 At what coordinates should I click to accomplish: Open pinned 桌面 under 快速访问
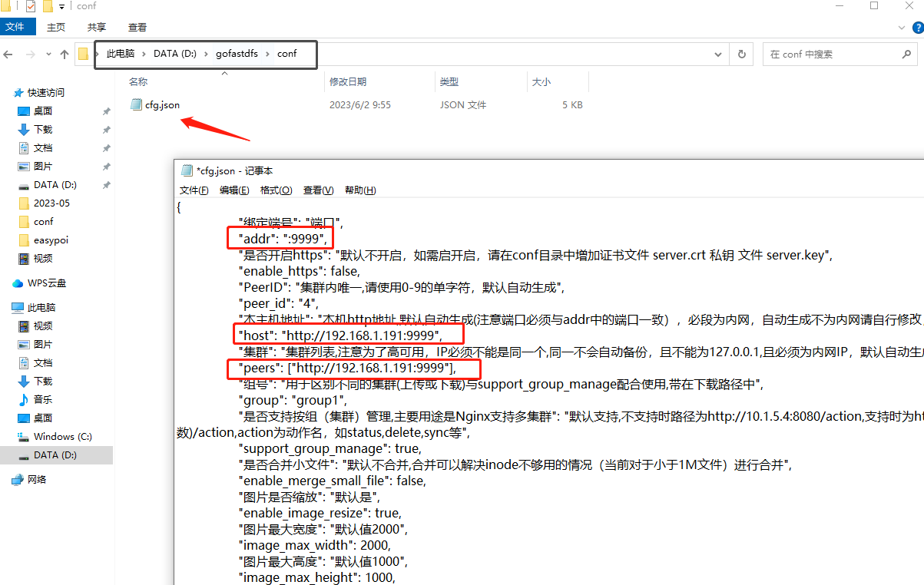43,111
